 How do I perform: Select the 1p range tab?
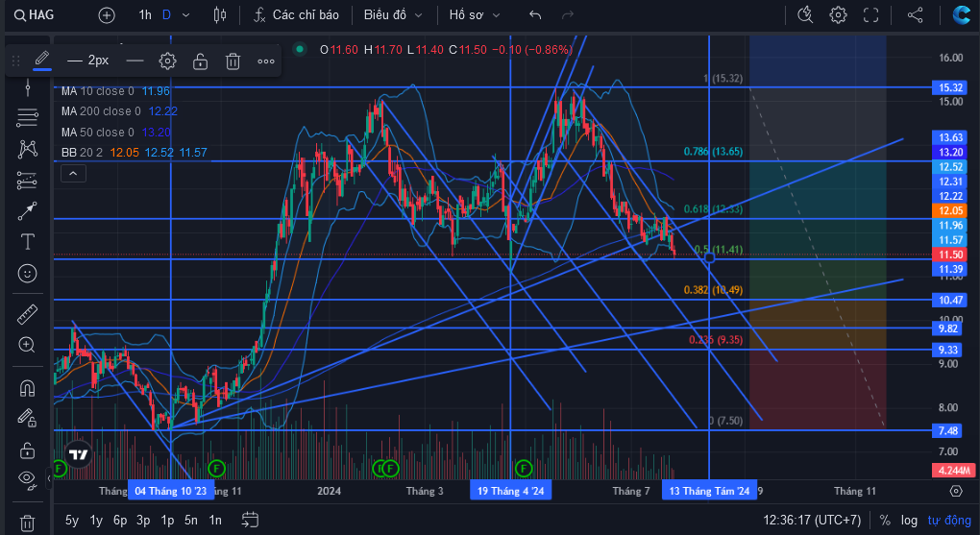click(167, 520)
